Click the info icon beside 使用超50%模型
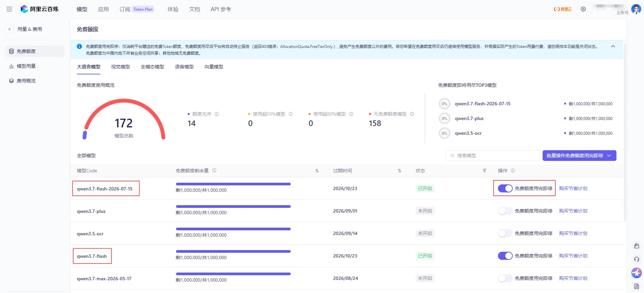The height and width of the screenshot is (293, 644). pos(291,114)
